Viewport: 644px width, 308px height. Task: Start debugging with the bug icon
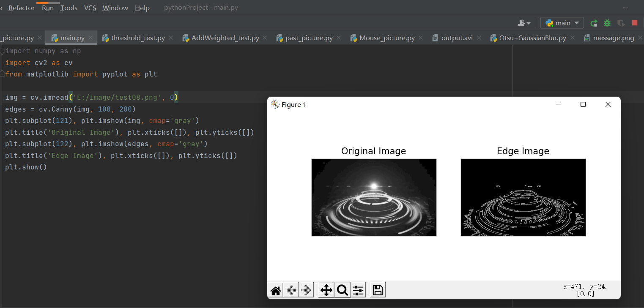click(x=607, y=23)
